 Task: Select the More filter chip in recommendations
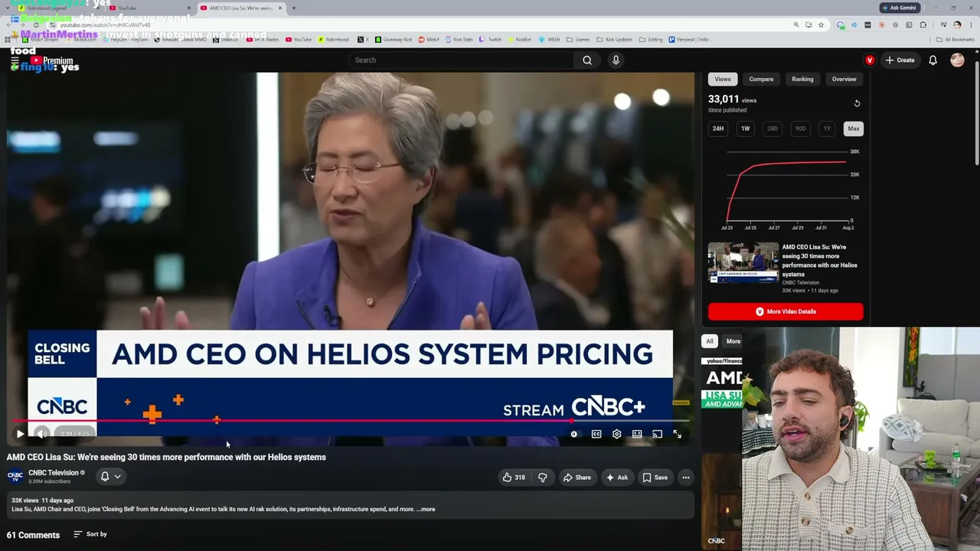[x=733, y=341]
